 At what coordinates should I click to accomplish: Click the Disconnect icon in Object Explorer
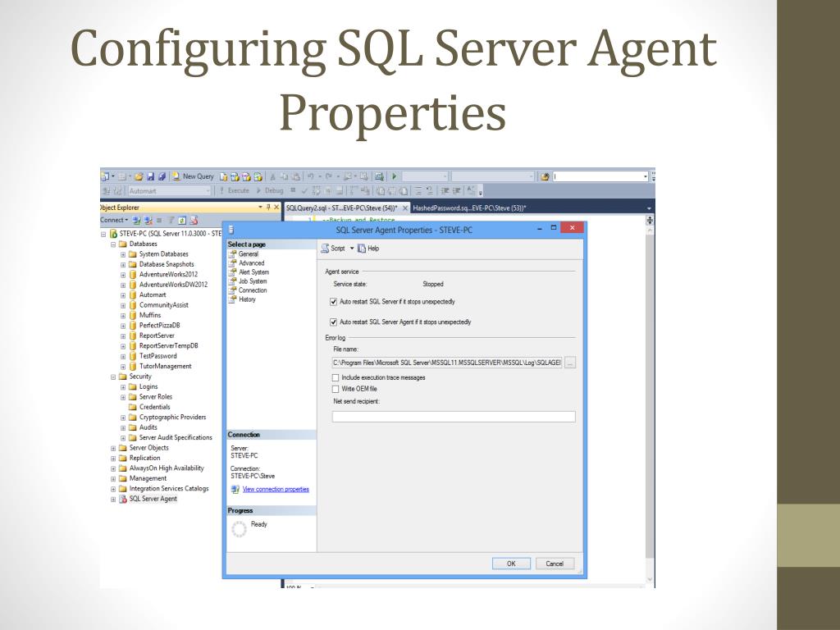(x=148, y=220)
